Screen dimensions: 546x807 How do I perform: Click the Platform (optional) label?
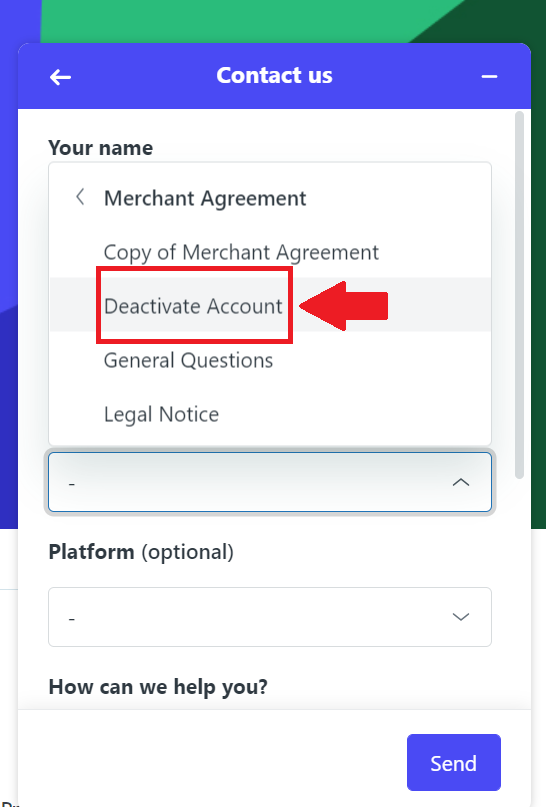click(141, 552)
